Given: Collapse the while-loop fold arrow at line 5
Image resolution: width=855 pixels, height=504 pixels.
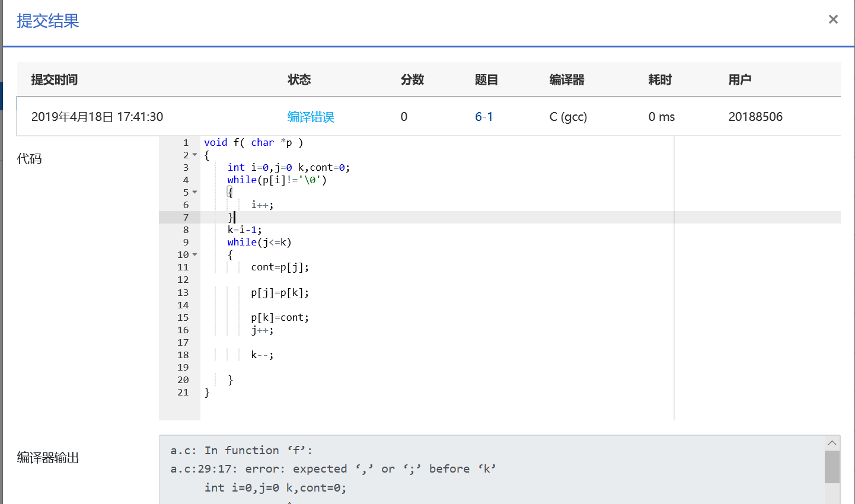Looking at the screenshot, I should click(194, 192).
